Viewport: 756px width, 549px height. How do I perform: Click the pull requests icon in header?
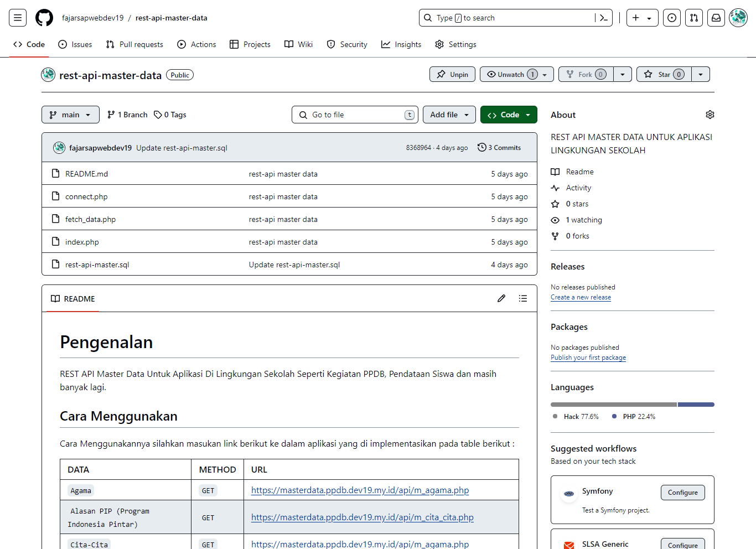694,18
